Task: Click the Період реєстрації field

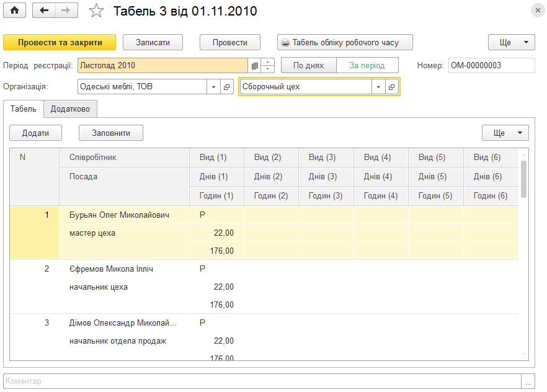Action: (x=162, y=66)
